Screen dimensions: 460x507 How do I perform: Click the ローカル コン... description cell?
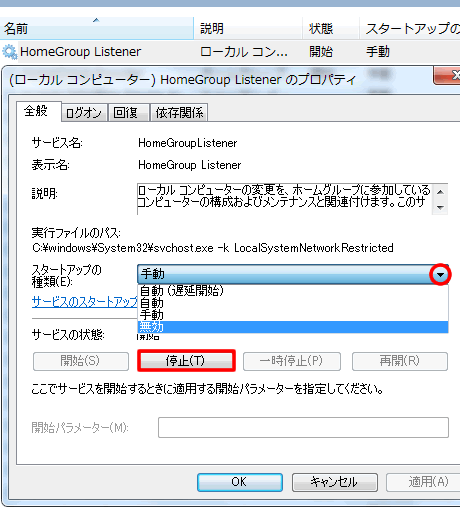pos(244,52)
